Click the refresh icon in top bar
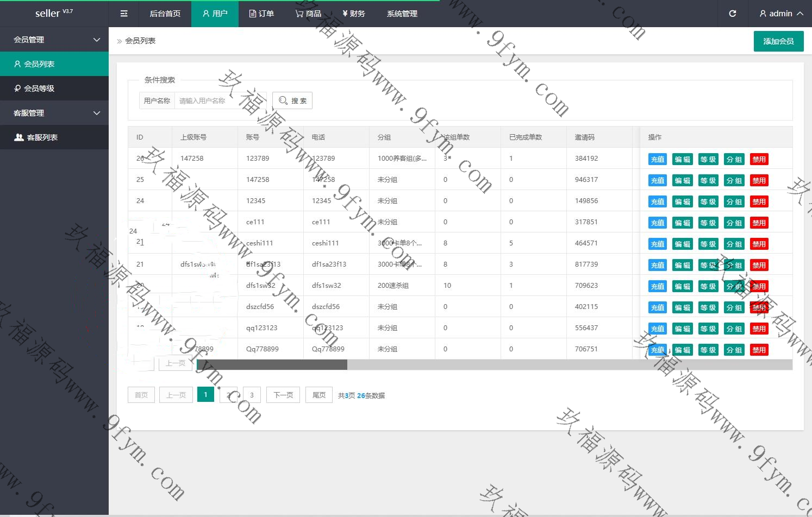 tap(732, 14)
